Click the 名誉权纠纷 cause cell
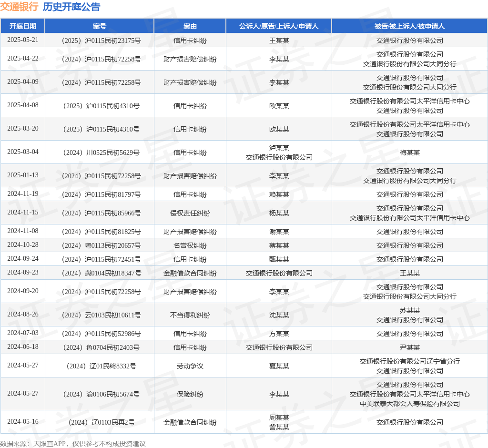The width and height of the screenshot is (488, 448). 190,246
